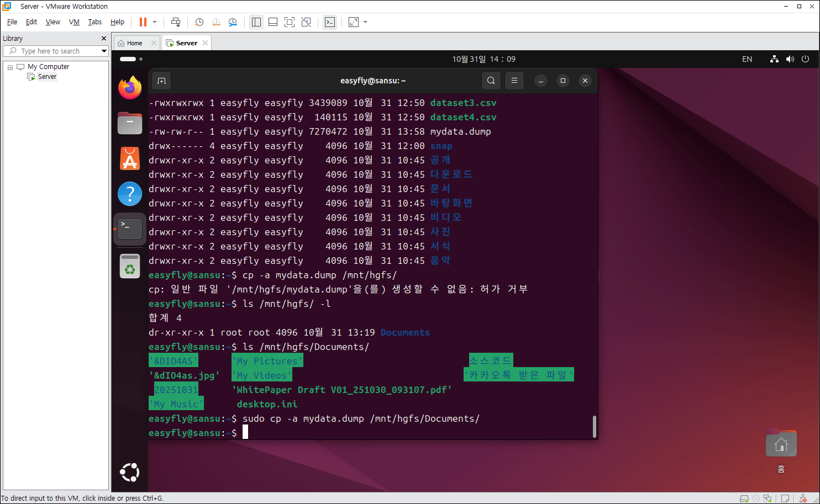Screen dimensions: 820x504
Task: Toggle the console view icon in the toolbar
Action: pos(330,22)
